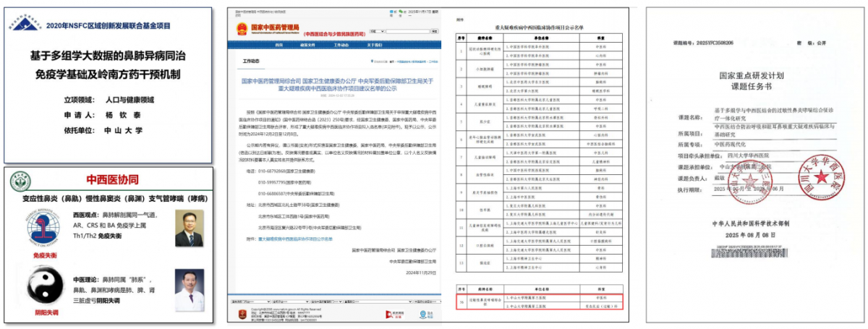Open the 政策文件 navigation item
868x329 pixels.
click(x=307, y=45)
